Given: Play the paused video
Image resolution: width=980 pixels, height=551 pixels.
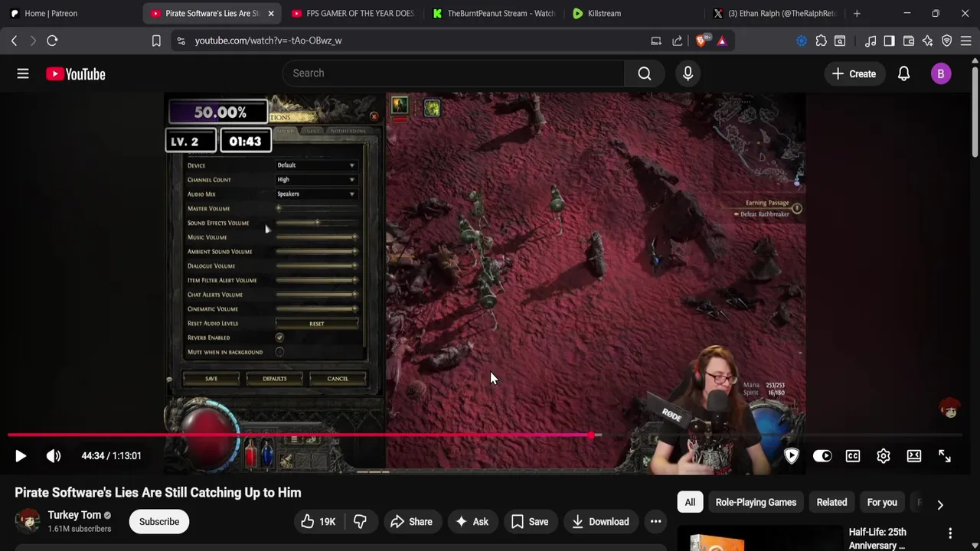Looking at the screenshot, I should (x=21, y=456).
